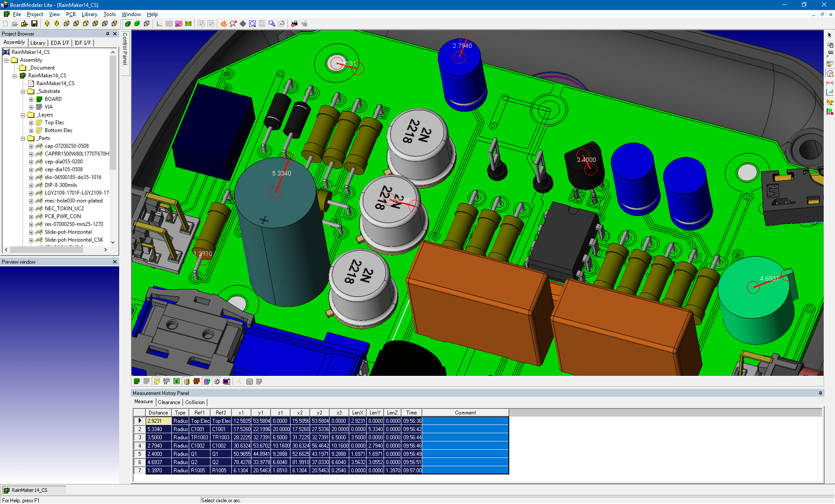Image resolution: width=835 pixels, height=504 pixels.
Task: Click the Distance column header
Action: tap(158, 413)
